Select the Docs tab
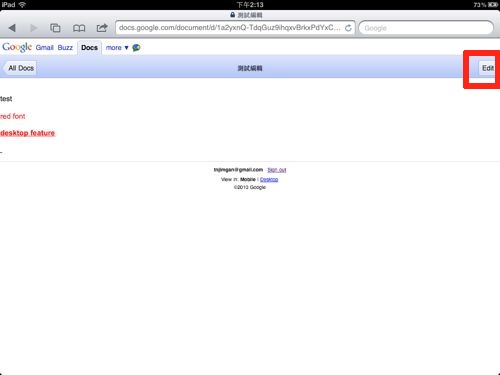The height and width of the screenshot is (375, 500). pos(89,48)
